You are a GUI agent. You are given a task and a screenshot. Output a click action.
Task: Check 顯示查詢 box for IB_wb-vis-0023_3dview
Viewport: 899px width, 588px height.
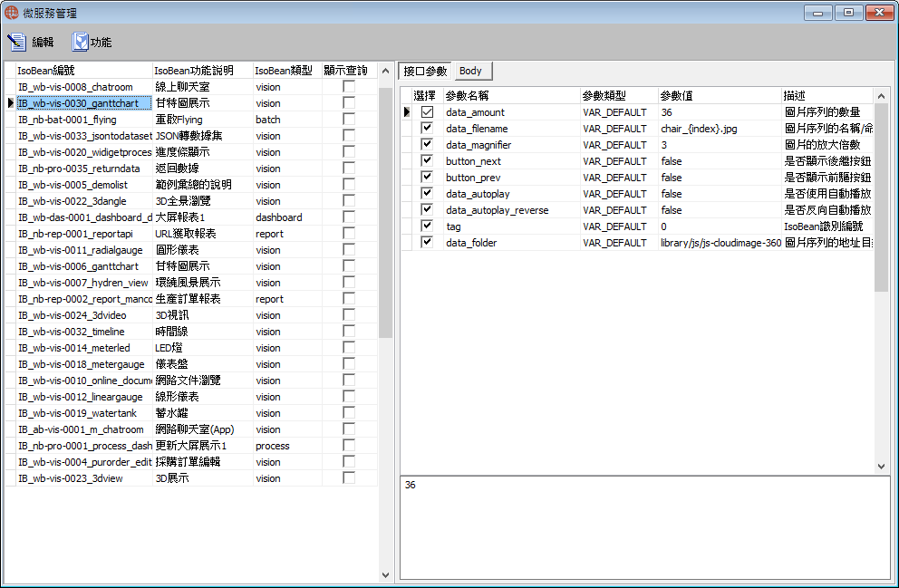[x=349, y=478]
